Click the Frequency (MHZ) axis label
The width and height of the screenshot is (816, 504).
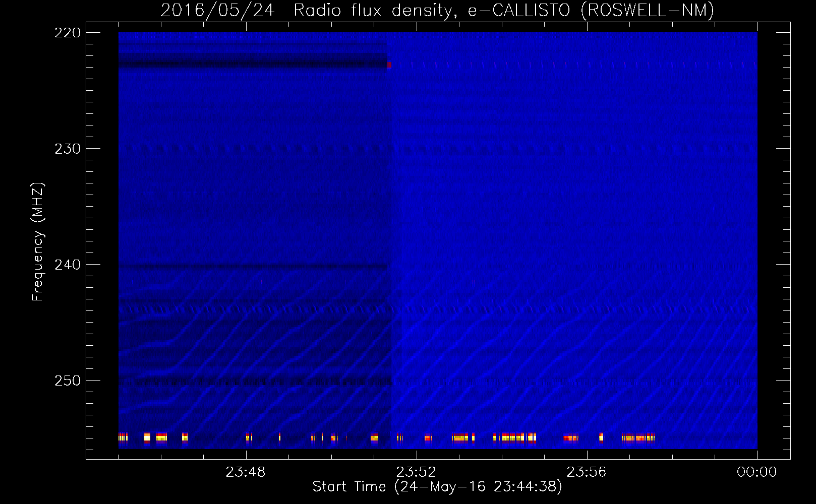38,242
